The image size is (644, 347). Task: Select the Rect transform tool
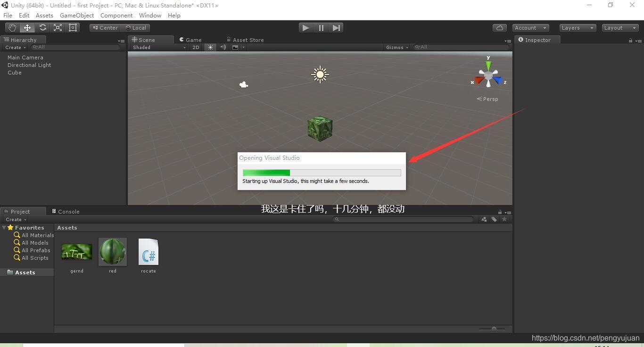click(73, 28)
